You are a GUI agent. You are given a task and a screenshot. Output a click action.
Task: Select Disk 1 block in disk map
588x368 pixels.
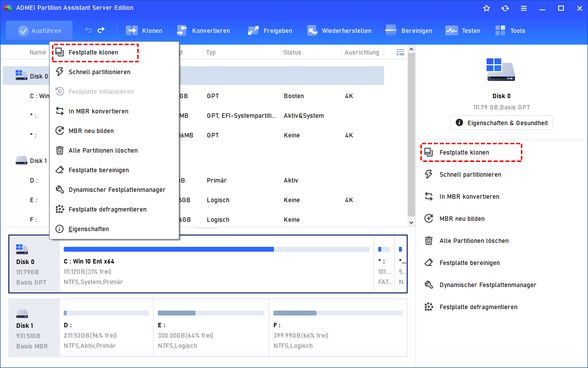[x=34, y=328]
